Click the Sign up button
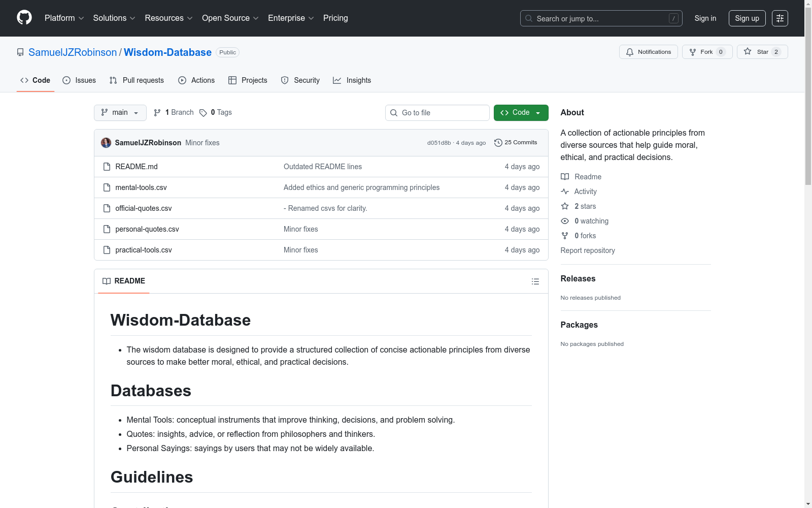The height and width of the screenshot is (508, 812). [x=747, y=18]
